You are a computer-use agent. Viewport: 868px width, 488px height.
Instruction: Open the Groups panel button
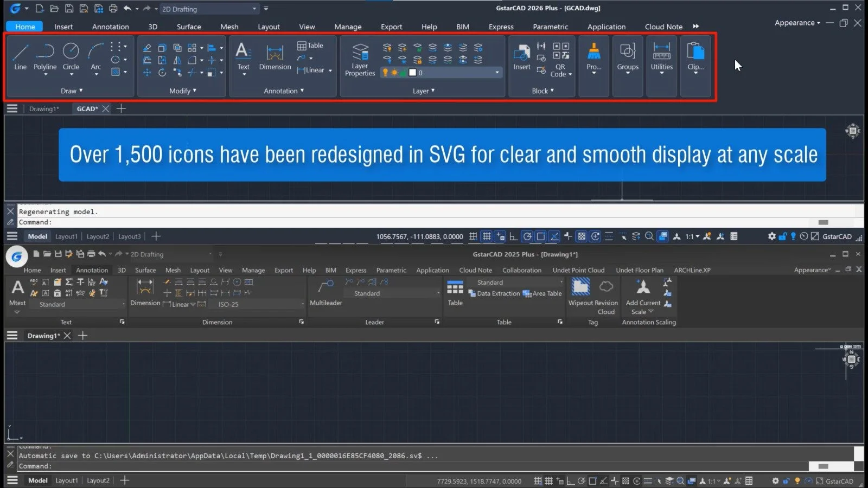click(x=628, y=57)
